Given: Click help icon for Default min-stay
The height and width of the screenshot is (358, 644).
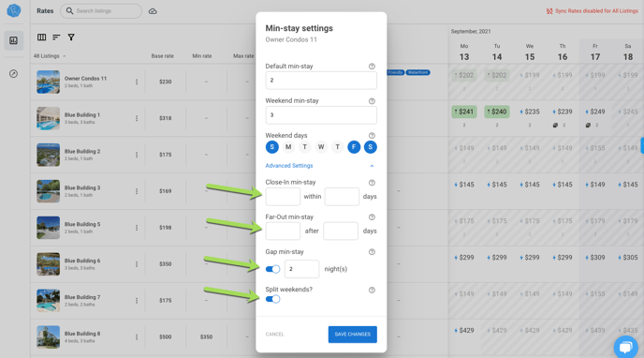Looking at the screenshot, I should point(372,67).
